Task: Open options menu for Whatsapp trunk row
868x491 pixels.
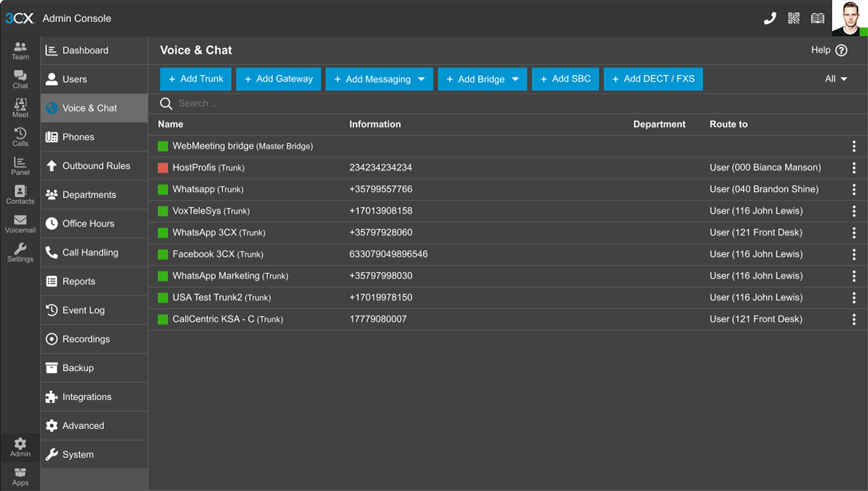Action: click(x=854, y=189)
